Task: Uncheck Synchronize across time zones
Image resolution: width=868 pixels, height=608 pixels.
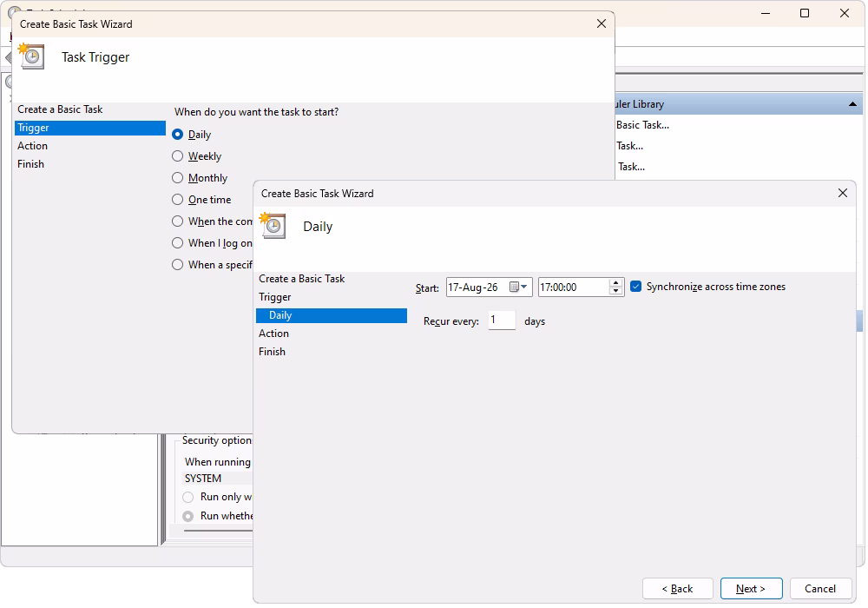Action: tap(636, 287)
